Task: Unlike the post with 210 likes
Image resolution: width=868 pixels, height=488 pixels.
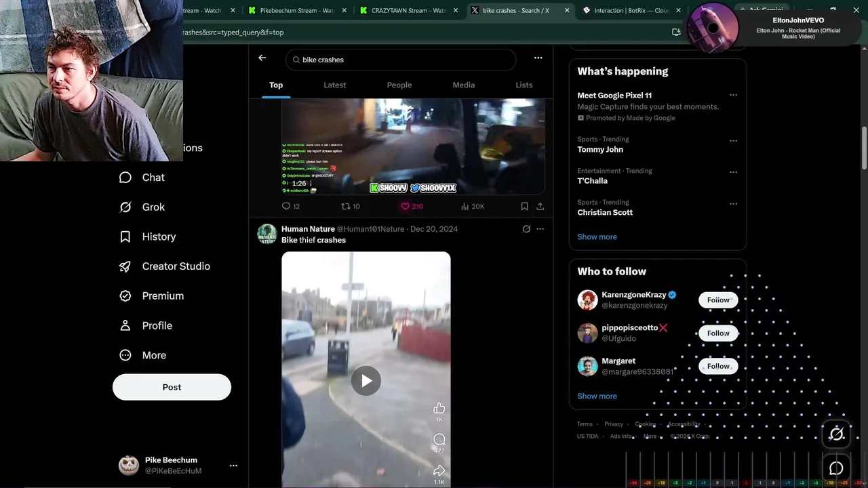Action: (412, 206)
